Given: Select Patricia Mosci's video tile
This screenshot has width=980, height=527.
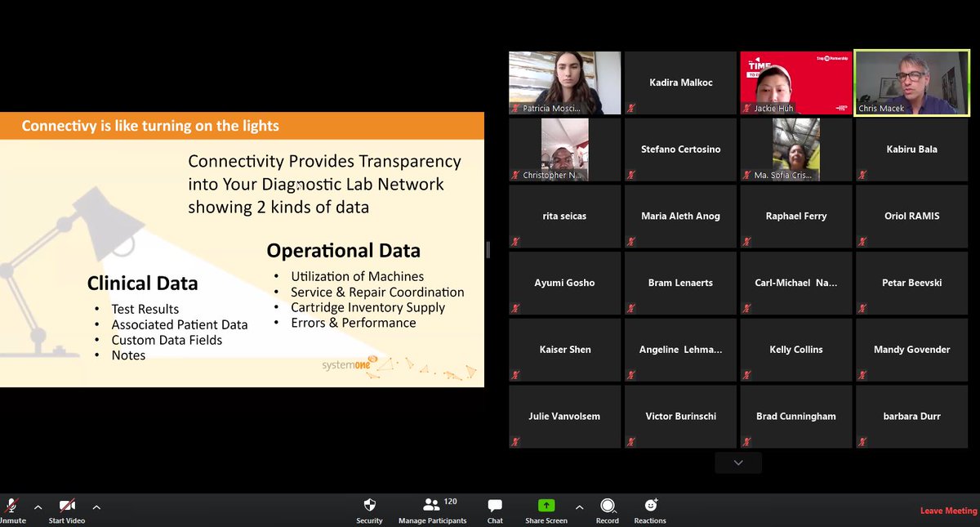Looking at the screenshot, I should pyautogui.click(x=564, y=82).
